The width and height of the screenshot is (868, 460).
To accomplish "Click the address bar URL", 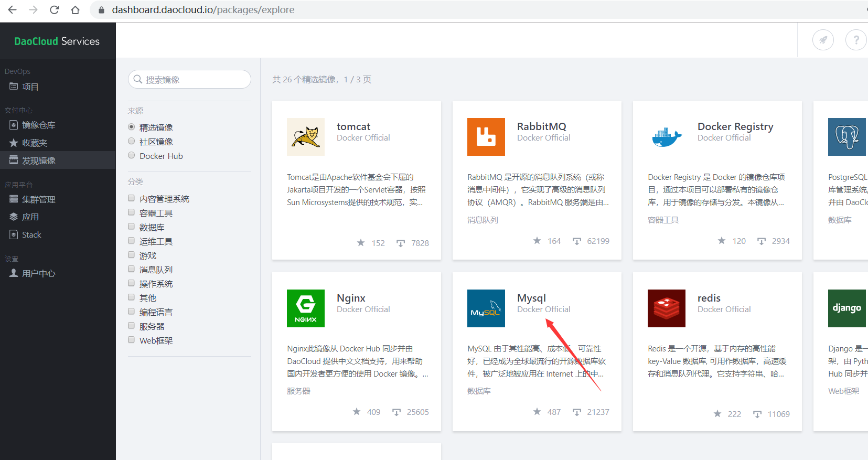I will [x=203, y=10].
